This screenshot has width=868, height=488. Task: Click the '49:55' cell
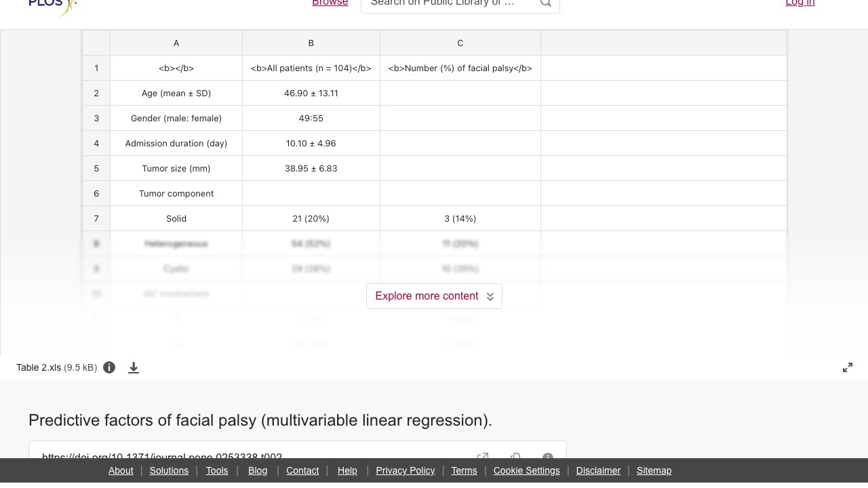[311, 118]
